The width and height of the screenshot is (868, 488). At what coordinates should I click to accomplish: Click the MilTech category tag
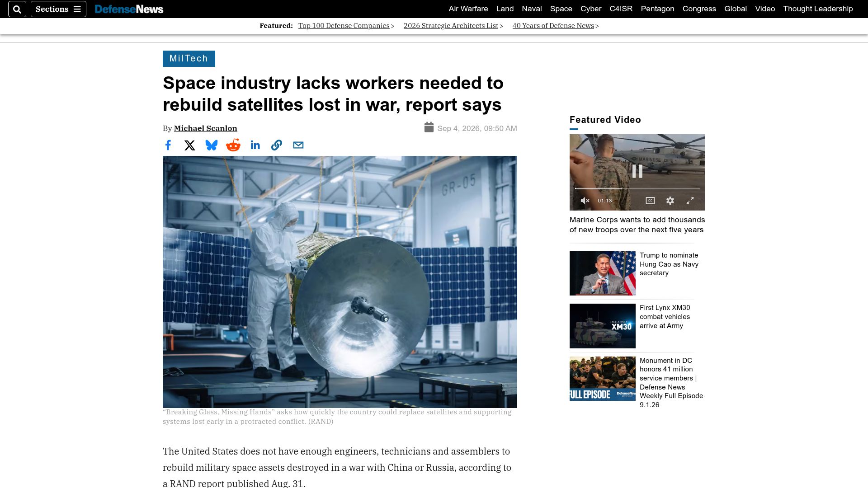[x=189, y=59]
